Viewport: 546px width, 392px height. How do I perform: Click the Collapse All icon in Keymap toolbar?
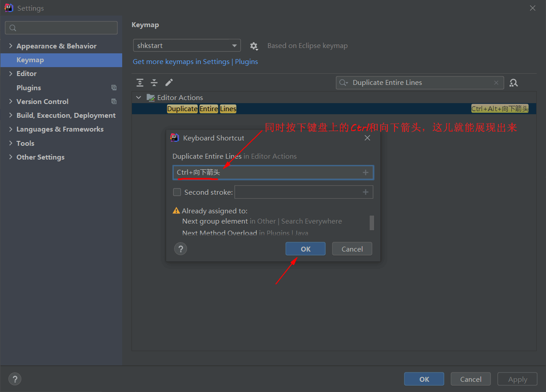pyautogui.click(x=154, y=83)
